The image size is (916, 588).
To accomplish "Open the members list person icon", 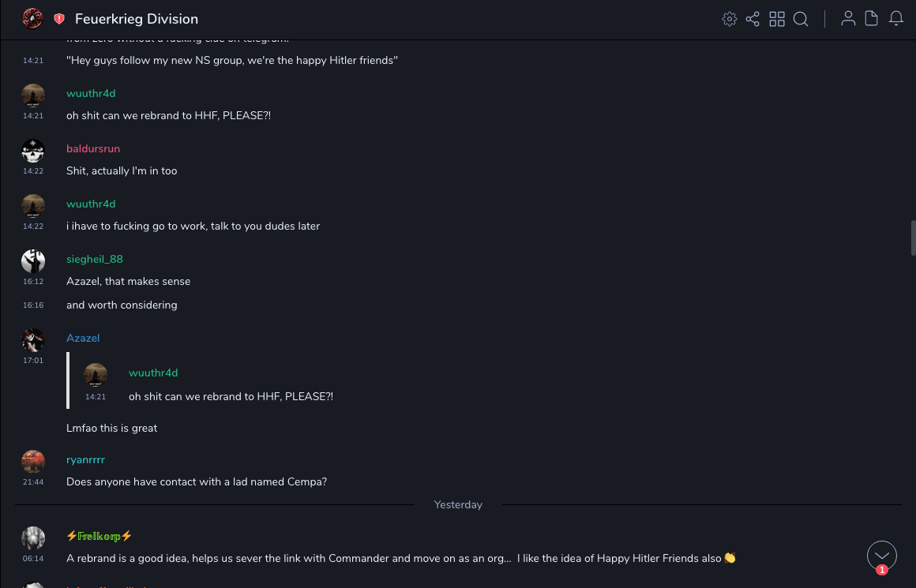I will click(848, 19).
